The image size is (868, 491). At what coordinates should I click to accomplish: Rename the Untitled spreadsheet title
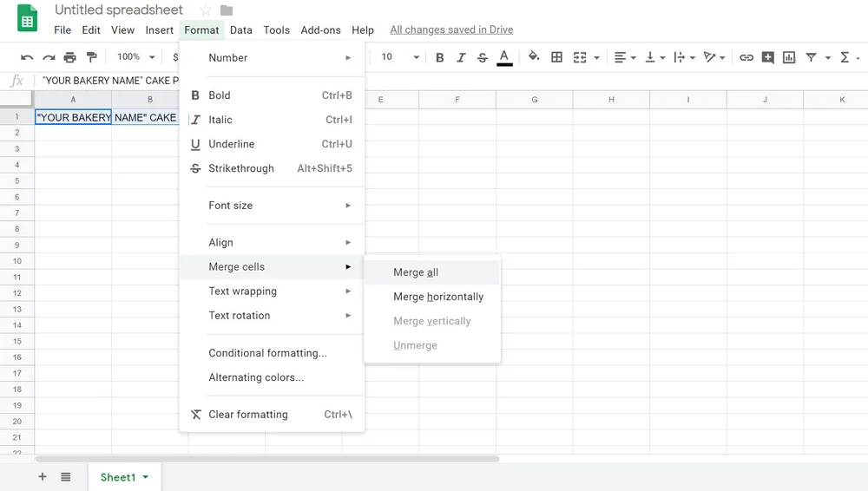(x=118, y=10)
